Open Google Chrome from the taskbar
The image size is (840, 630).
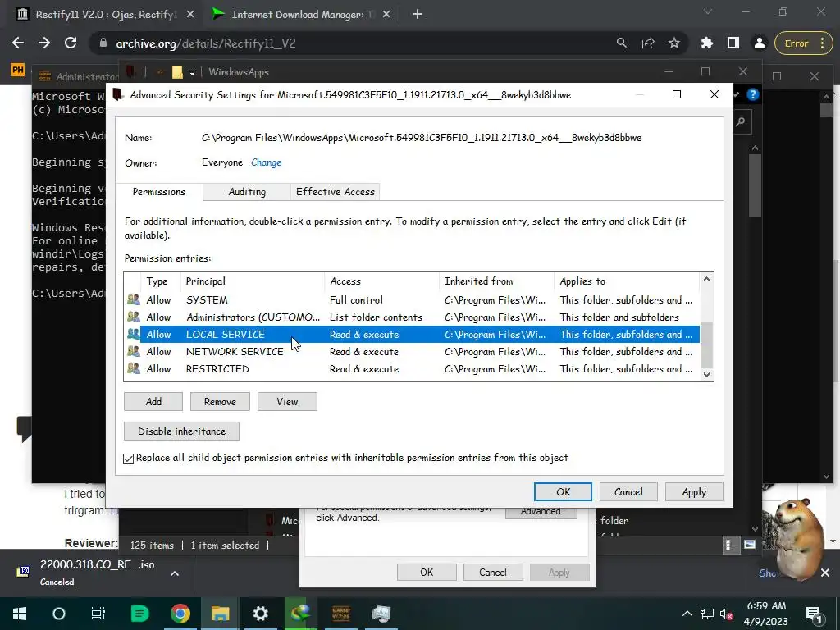point(180,614)
